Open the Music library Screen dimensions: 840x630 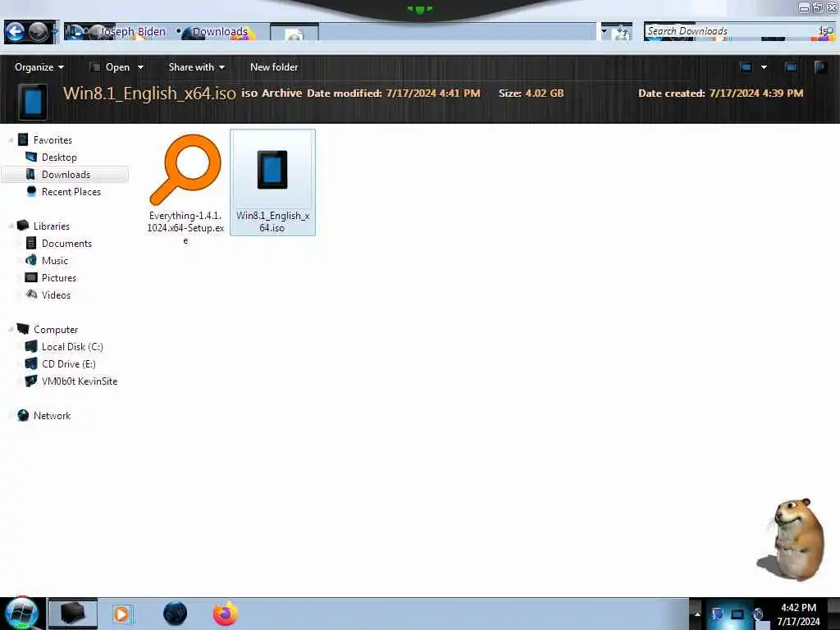click(x=55, y=260)
